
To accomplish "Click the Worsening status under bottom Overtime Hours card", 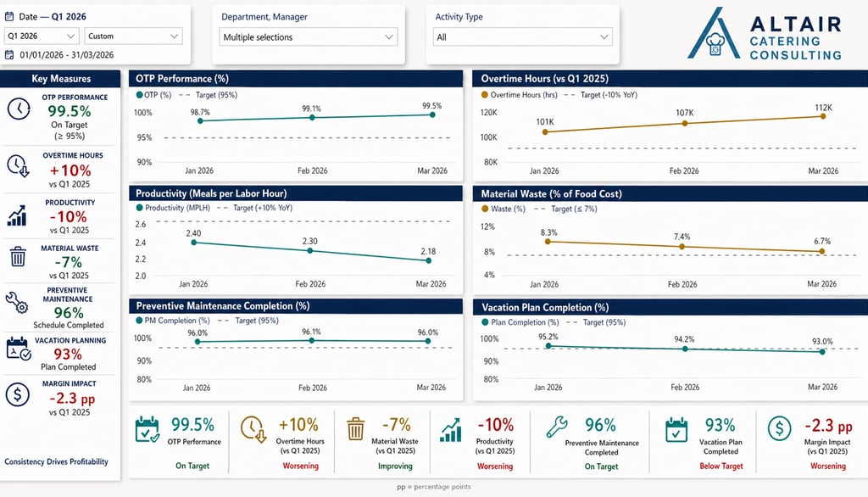I will (x=301, y=466).
